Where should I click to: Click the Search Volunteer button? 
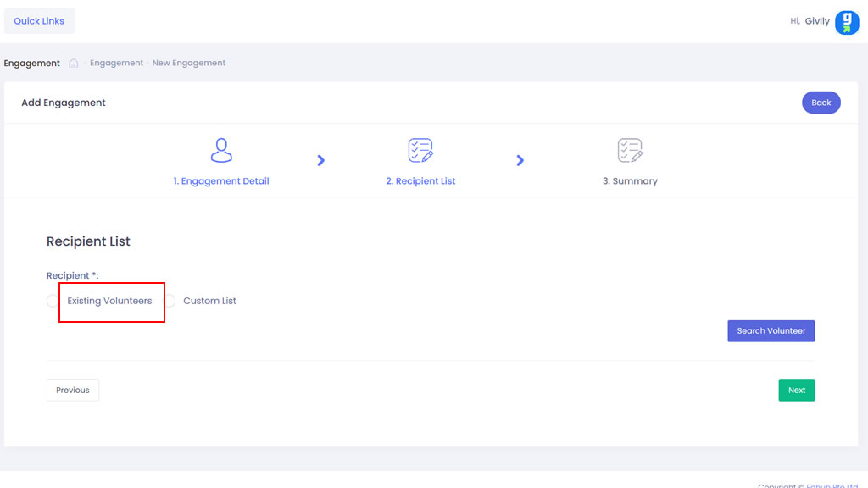771,330
